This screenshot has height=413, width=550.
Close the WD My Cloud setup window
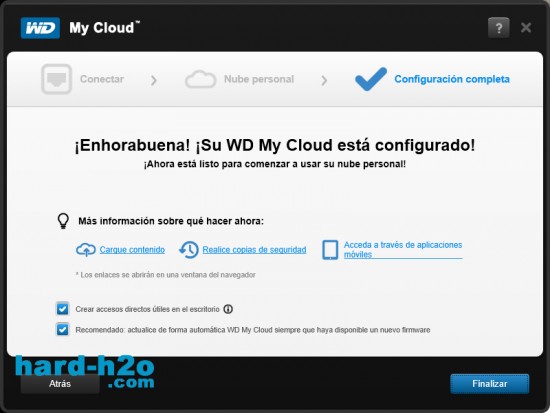pyautogui.click(x=526, y=28)
